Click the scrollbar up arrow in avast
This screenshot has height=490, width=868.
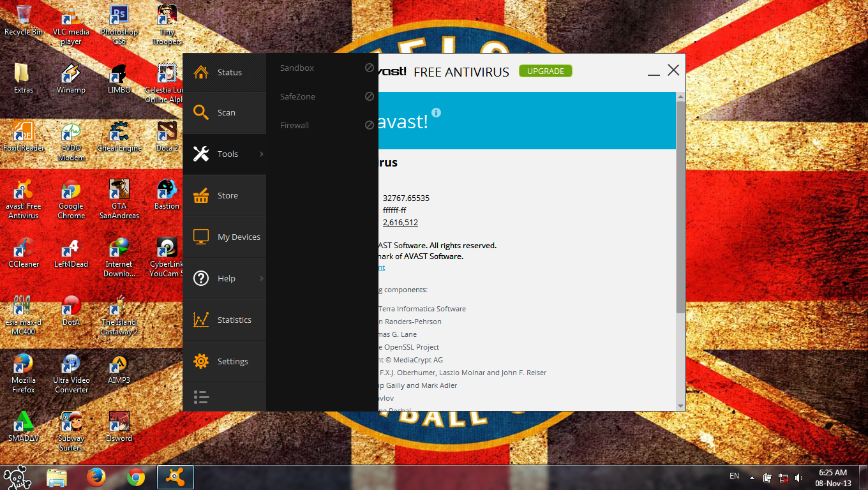pos(680,96)
